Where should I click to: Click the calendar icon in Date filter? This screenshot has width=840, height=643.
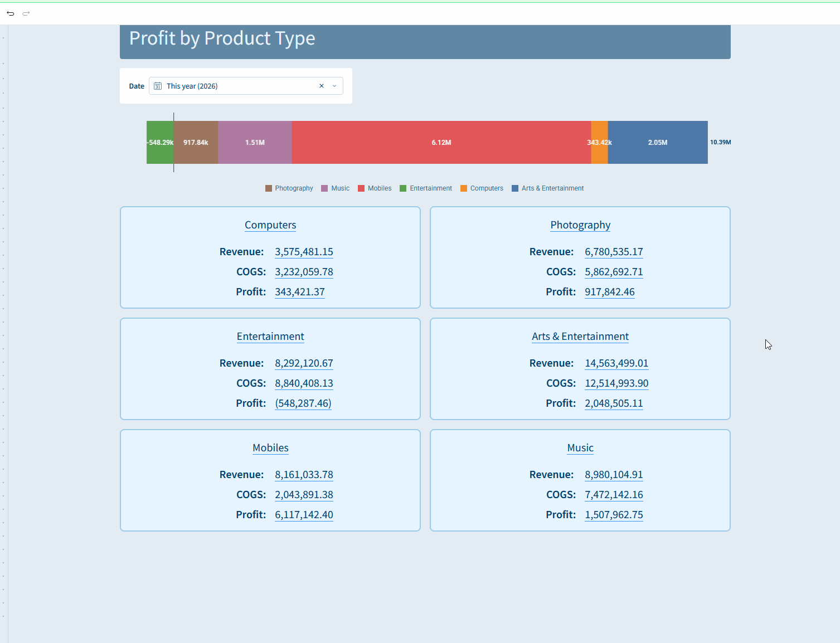(158, 86)
